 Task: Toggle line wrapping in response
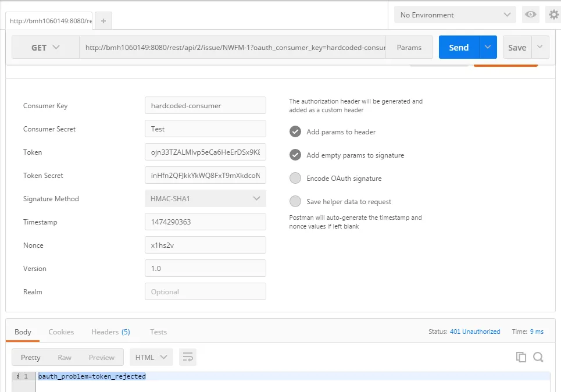[x=188, y=357]
